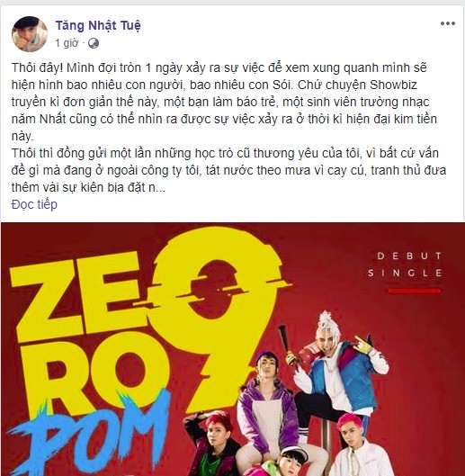Open the Tăng Nhật Tuệ profile name link
465x476 pixels.
point(98,25)
